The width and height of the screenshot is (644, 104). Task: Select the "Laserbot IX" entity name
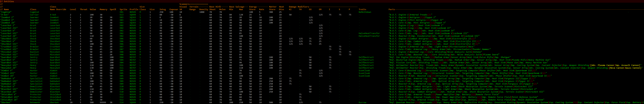pyautogui.click(x=8, y=36)
